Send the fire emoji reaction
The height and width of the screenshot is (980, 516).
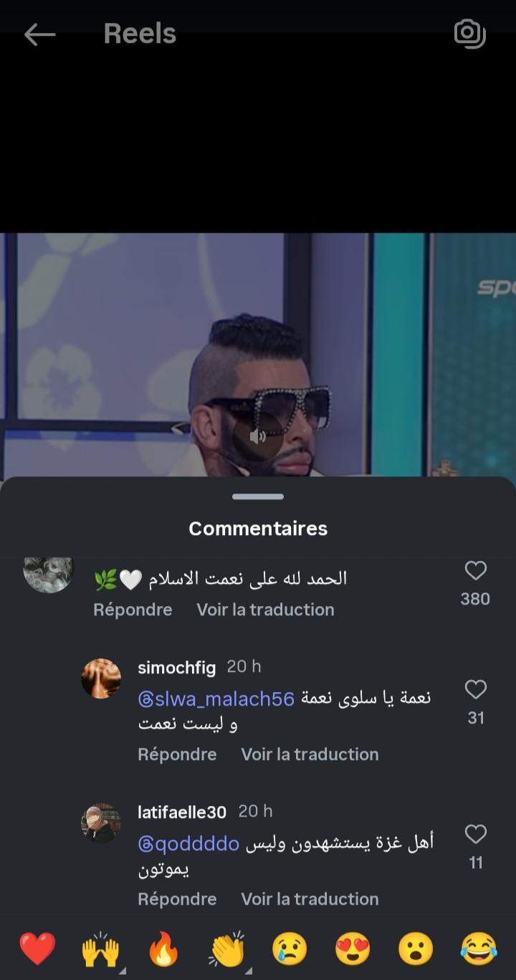pos(163,949)
